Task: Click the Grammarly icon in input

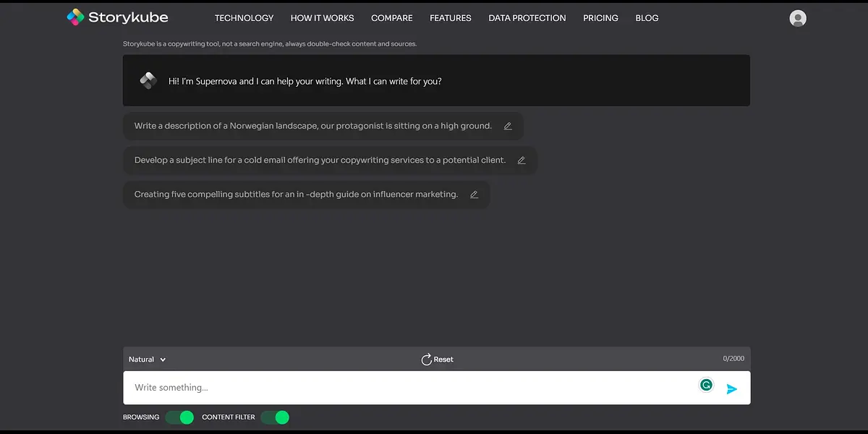Action: coord(706,386)
